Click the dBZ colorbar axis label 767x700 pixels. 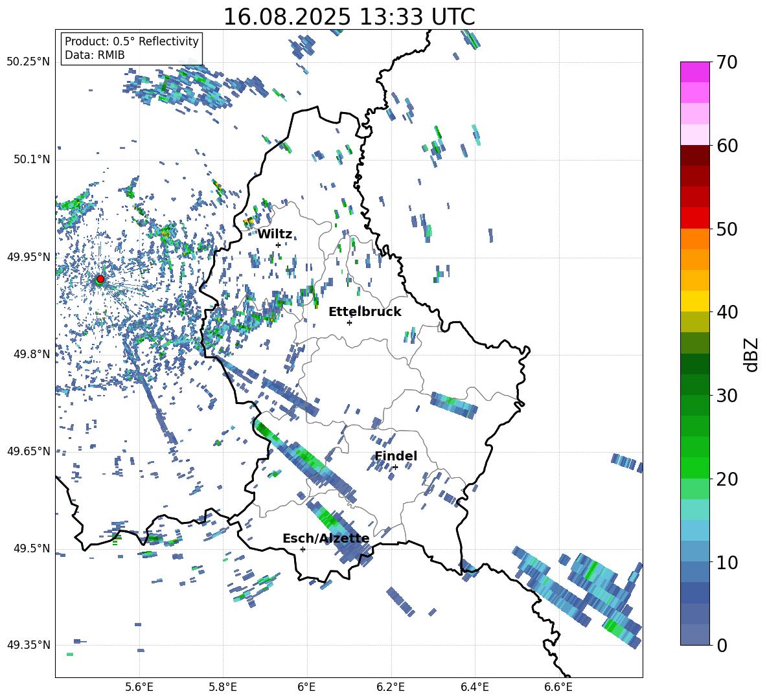point(752,354)
